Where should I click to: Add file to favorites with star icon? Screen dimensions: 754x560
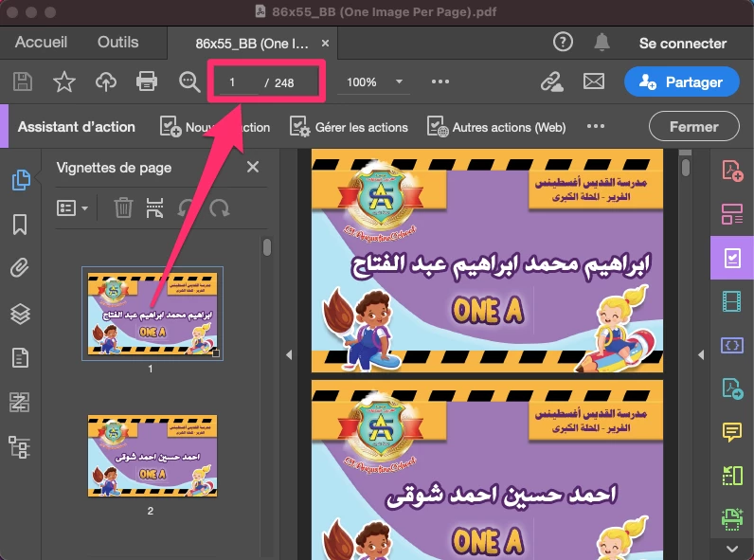click(64, 81)
